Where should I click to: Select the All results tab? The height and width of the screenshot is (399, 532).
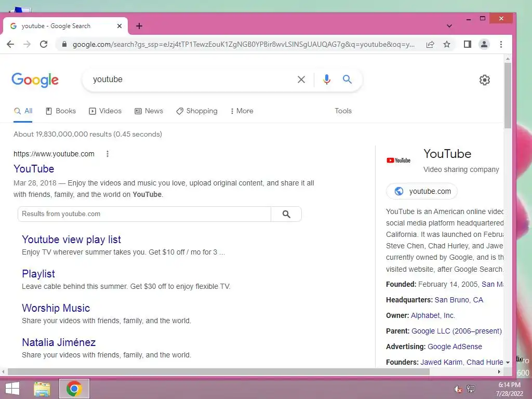coord(23,111)
